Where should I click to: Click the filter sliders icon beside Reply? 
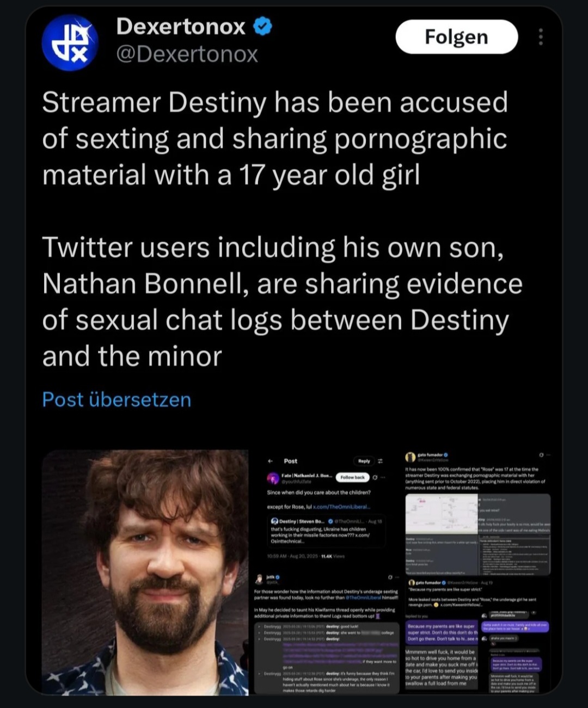(x=381, y=461)
